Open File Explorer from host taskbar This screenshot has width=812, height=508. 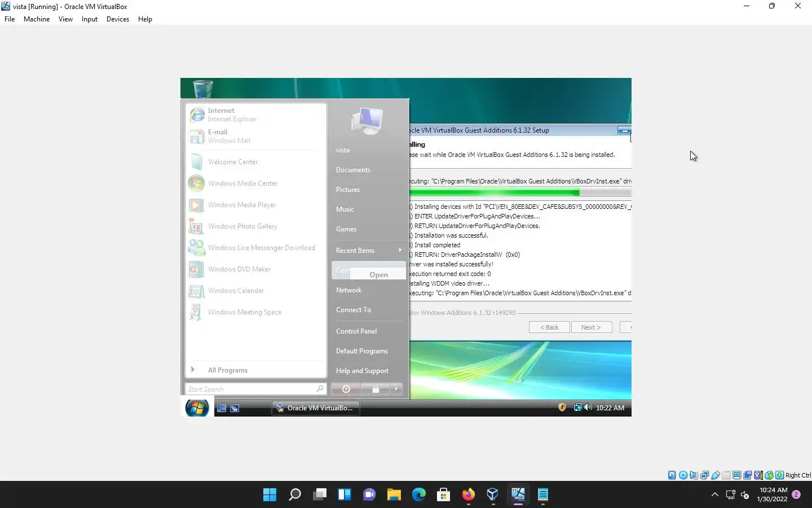(x=394, y=495)
